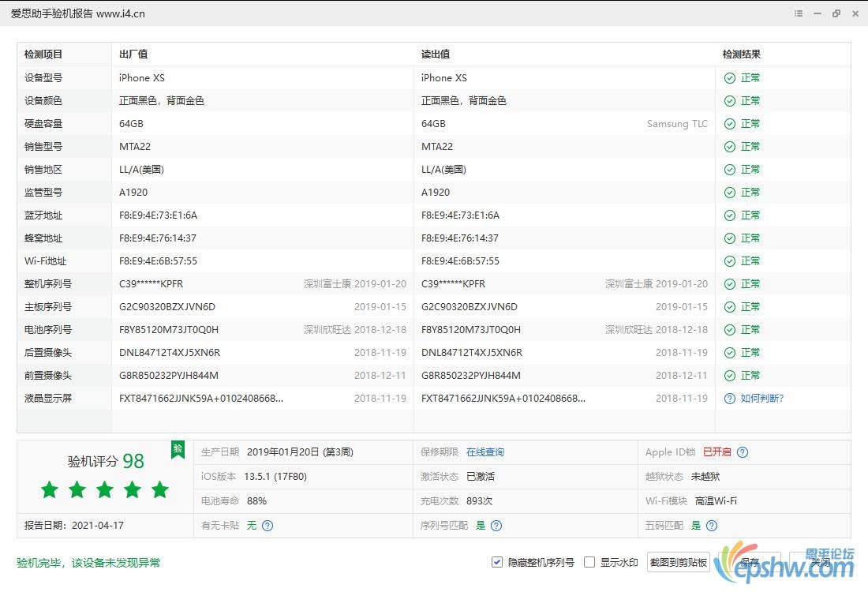Click the 检测项目 column header

coord(43,54)
